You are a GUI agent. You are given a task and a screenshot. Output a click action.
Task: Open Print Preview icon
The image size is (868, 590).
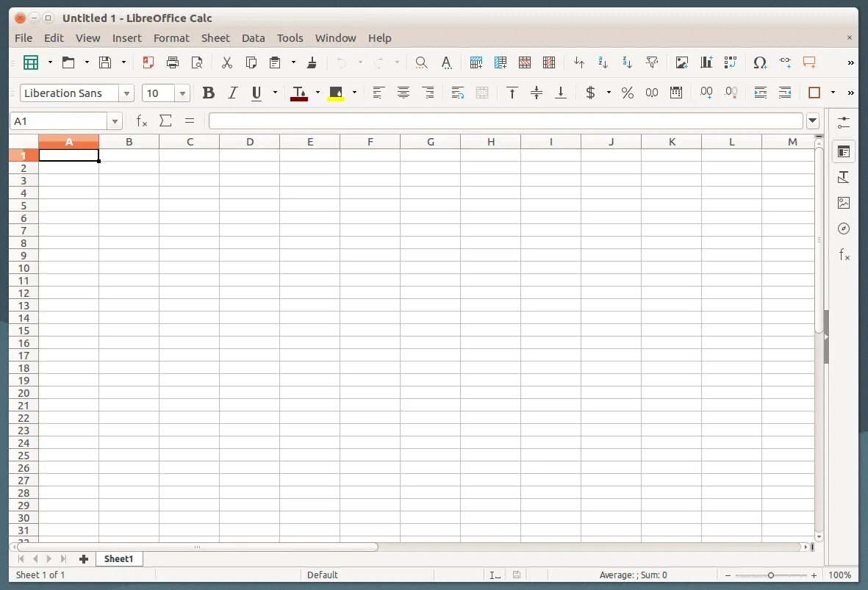196,62
